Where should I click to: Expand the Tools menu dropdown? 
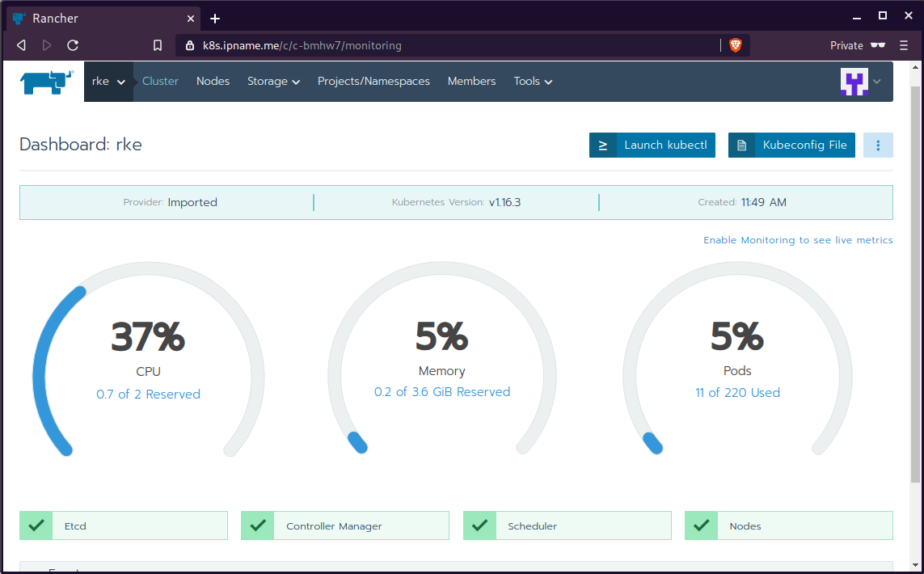point(533,82)
